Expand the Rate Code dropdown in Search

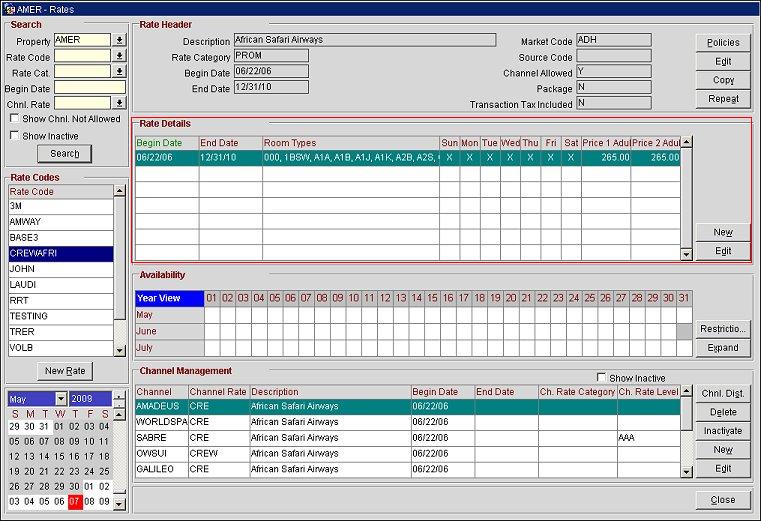tap(120, 57)
